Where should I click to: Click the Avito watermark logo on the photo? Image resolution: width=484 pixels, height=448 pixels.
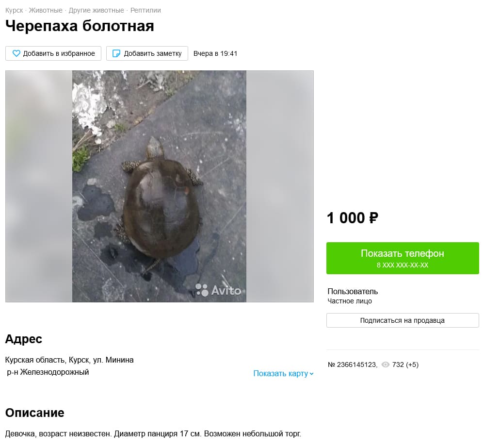(x=218, y=290)
